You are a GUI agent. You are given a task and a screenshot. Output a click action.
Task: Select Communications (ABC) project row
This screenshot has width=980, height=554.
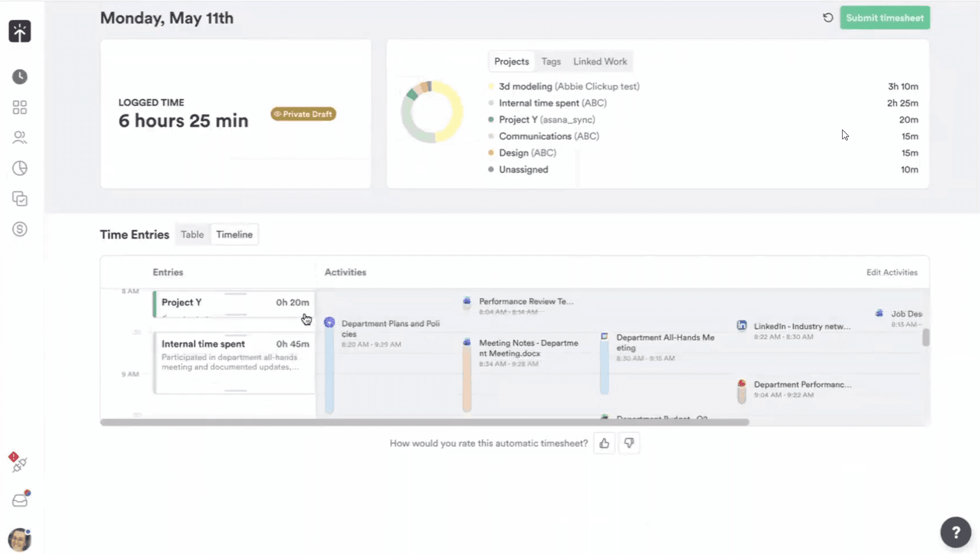pyautogui.click(x=703, y=136)
